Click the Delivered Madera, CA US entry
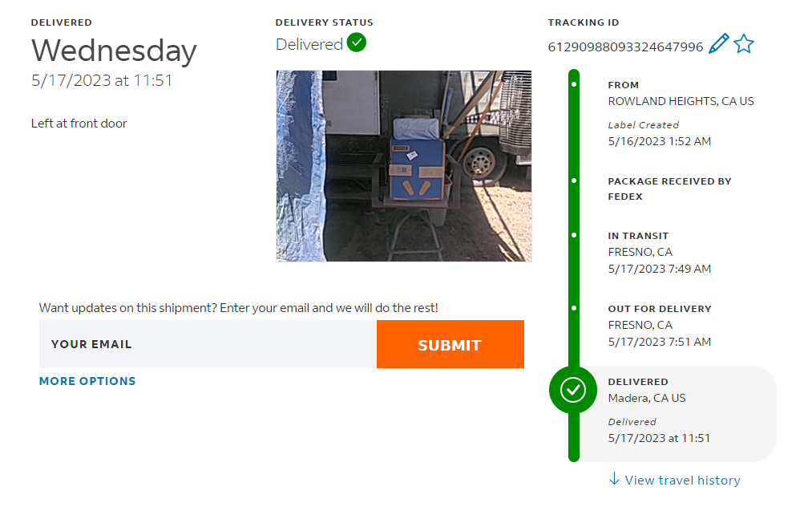812x507 pixels. [x=647, y=398]
